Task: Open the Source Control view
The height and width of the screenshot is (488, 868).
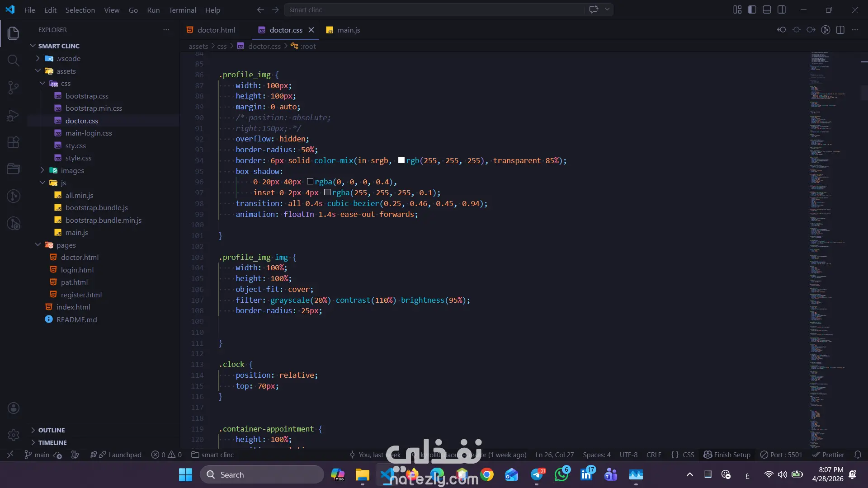Action: (x=14, y=87)
